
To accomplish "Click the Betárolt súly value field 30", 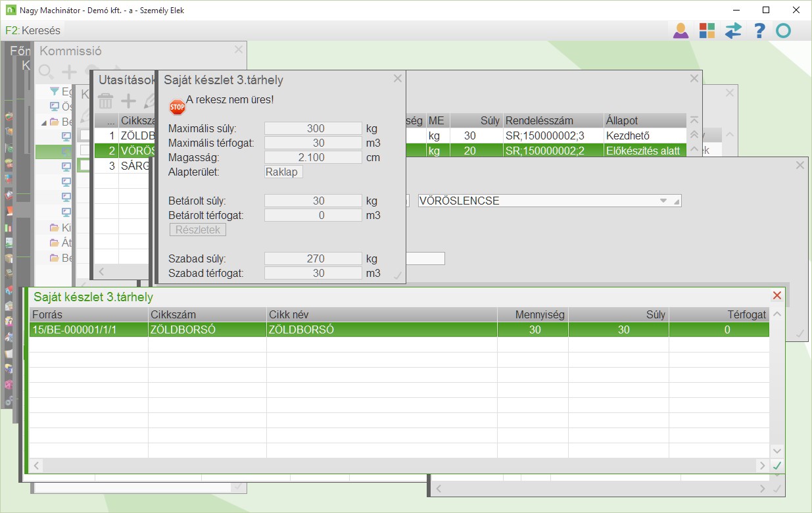I will 313,201.
